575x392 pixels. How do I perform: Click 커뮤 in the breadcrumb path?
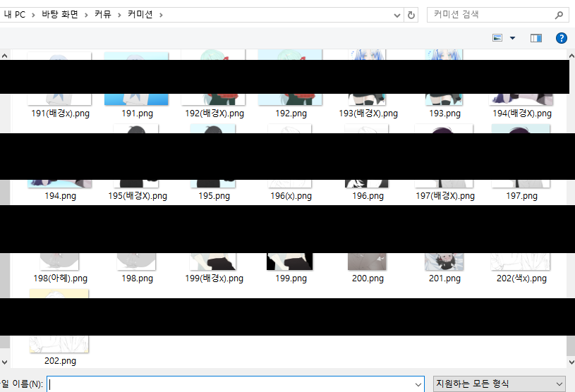tap(103, 15)
